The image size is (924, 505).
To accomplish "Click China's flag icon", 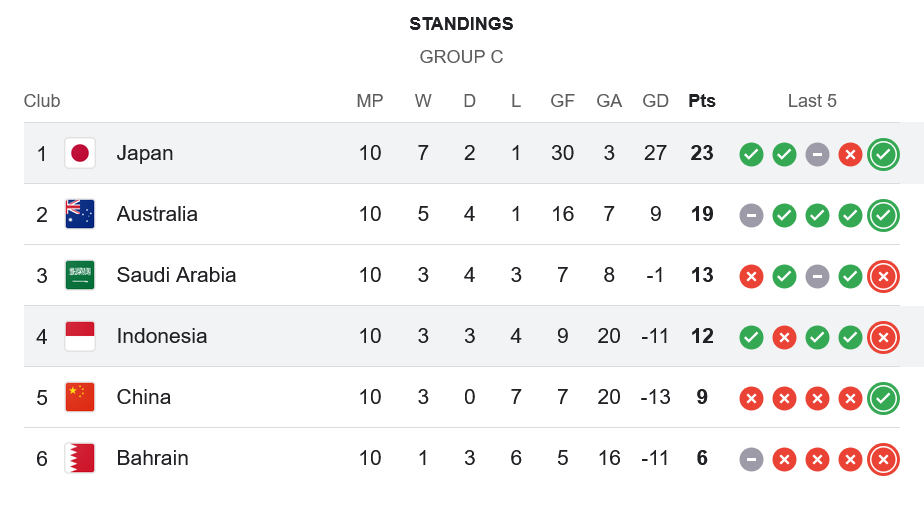I will [x=80, y=397].
